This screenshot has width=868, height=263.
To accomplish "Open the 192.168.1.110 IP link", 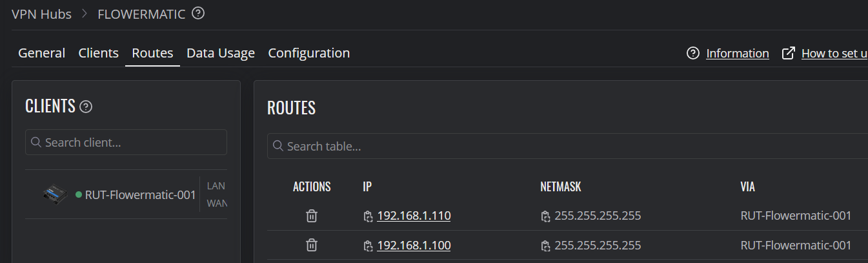I will [x=414, y=216].
